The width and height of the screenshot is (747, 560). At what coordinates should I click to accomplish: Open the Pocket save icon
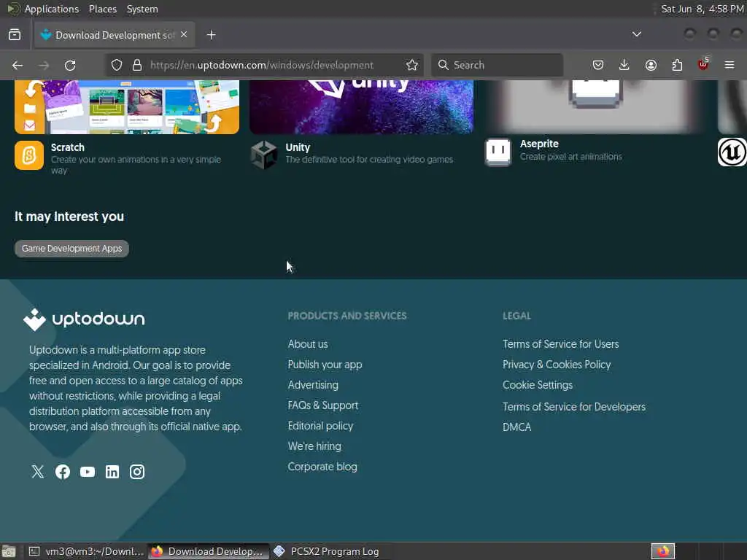click(x=598, y=65)
